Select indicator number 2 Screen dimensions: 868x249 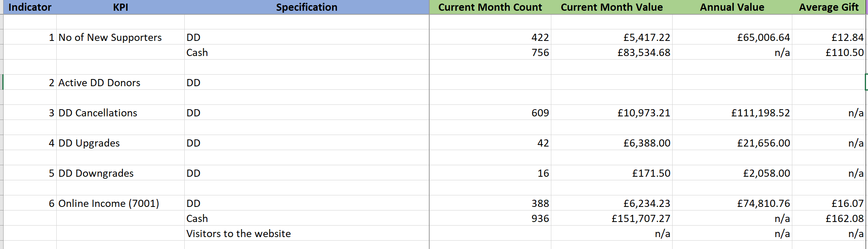[30, 82]
